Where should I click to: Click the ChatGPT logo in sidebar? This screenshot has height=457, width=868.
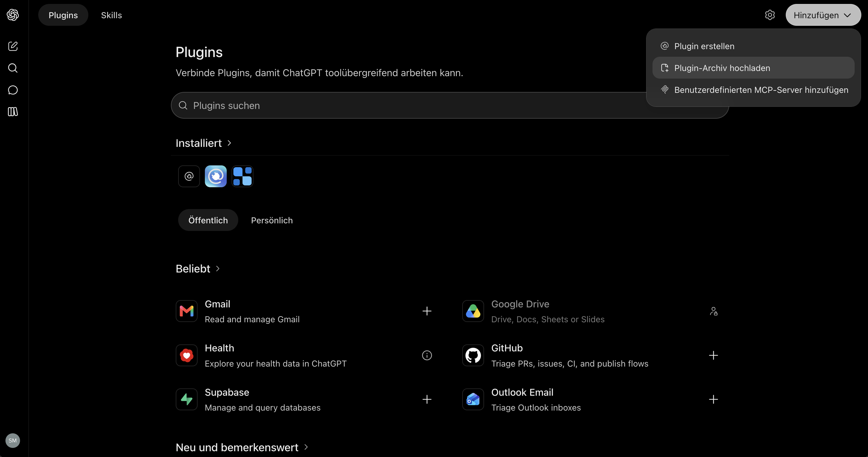point(13,15)
